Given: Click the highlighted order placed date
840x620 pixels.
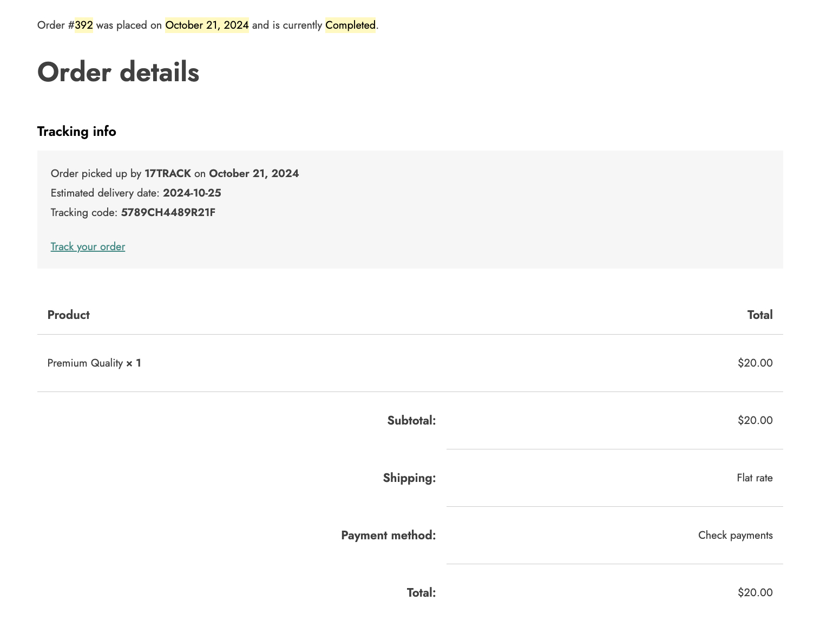Looking at the screenshot, I should coord(207,25).
